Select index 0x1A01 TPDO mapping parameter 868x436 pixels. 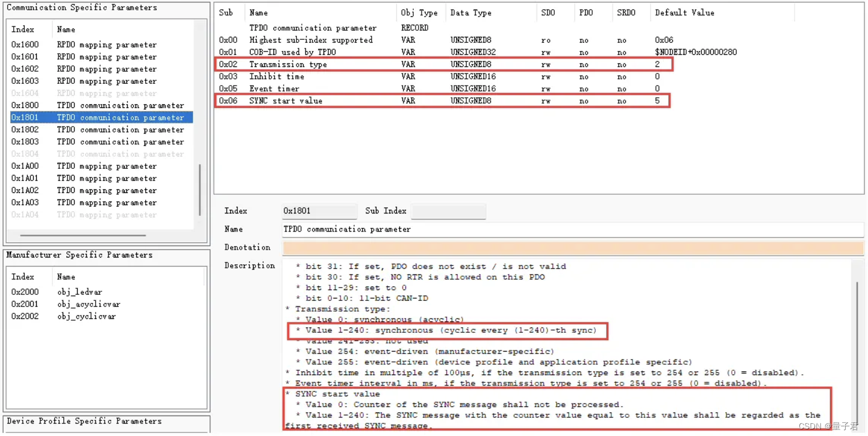pyautogui.click(x=101, y=178)
